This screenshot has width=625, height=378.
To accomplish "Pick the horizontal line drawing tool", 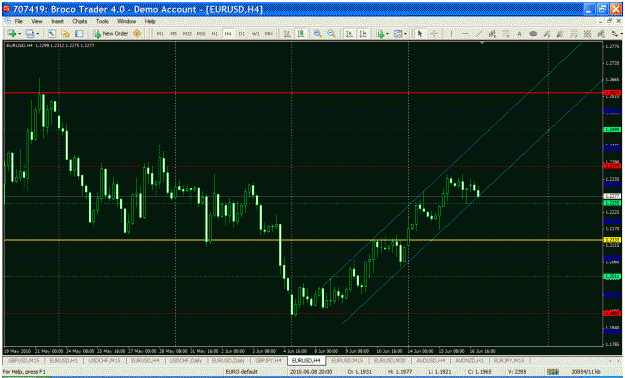I will 465,34.
